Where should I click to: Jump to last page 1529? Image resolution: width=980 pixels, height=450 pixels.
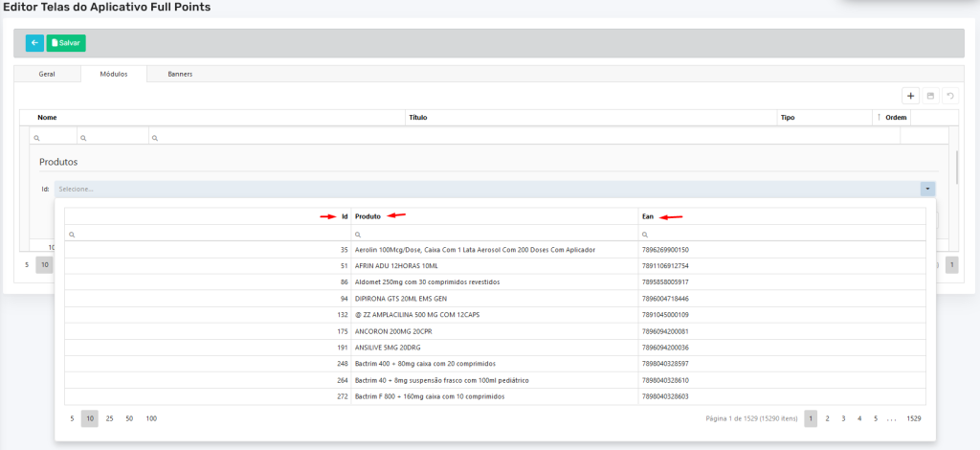[914, 418]
